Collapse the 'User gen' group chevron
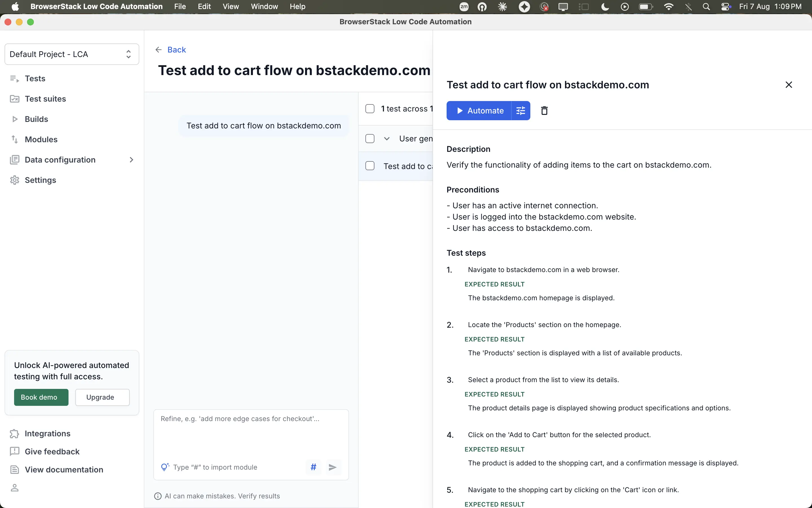 pyautogui.click(x=387, y=138)
